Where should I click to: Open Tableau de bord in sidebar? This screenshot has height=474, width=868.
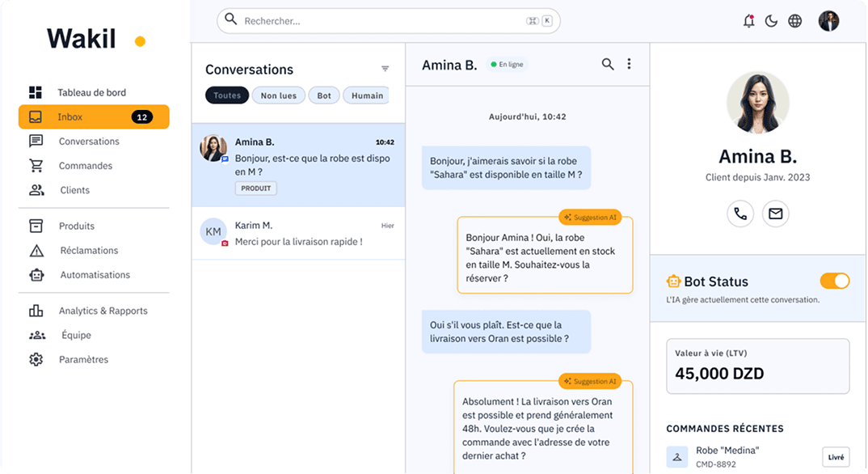94,92
